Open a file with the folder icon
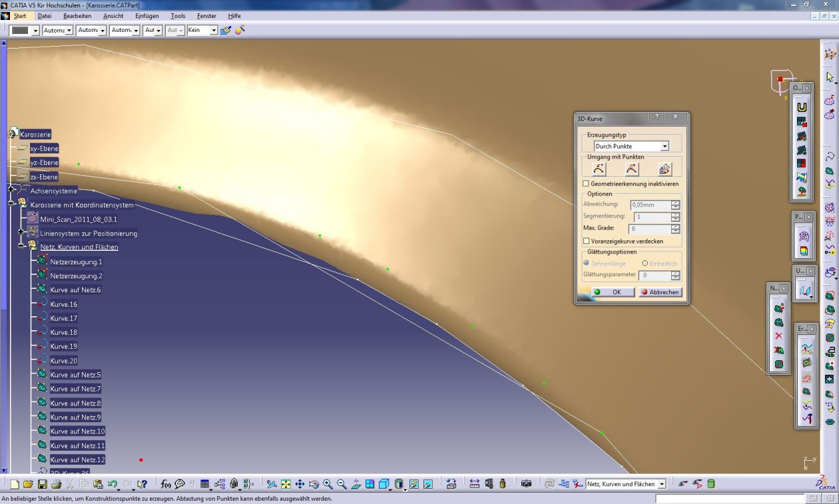Viewport: 839px width, 504px height. (28, 484)
